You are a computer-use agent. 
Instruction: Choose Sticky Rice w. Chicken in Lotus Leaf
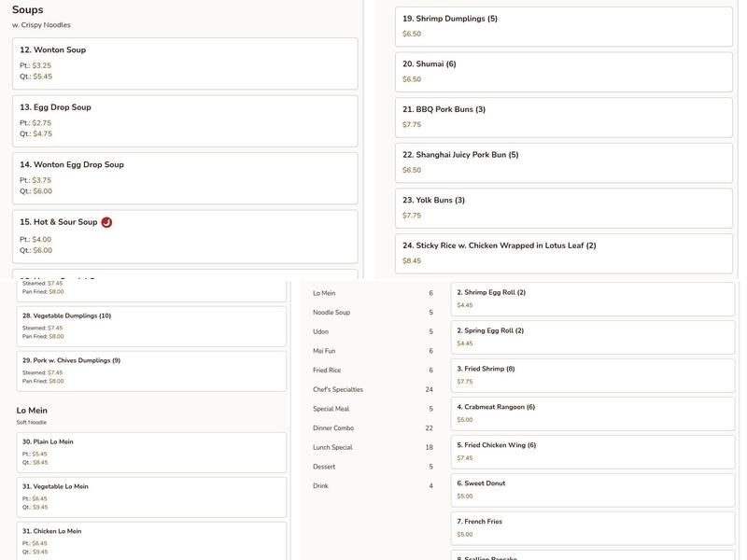point(563,253)
